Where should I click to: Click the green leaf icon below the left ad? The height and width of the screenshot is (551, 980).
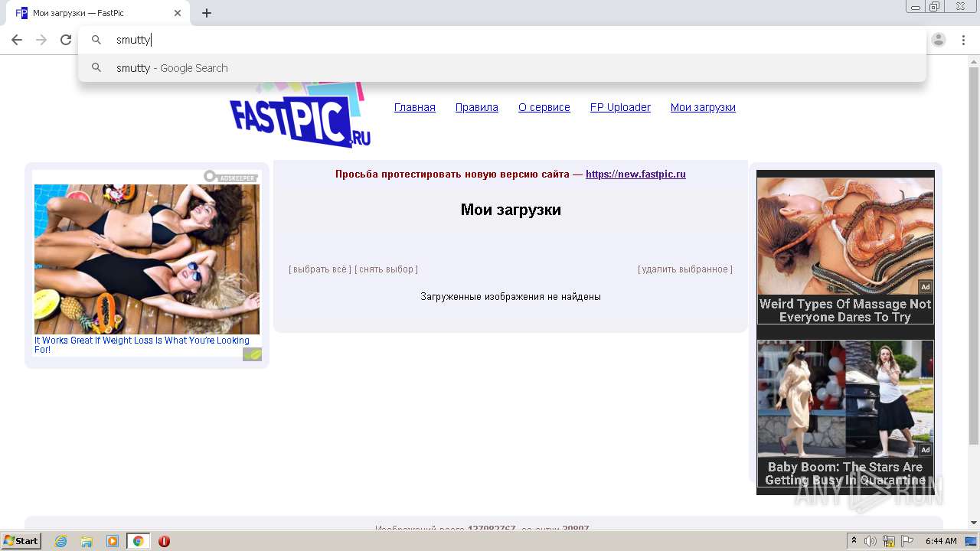tap(252, 354)
